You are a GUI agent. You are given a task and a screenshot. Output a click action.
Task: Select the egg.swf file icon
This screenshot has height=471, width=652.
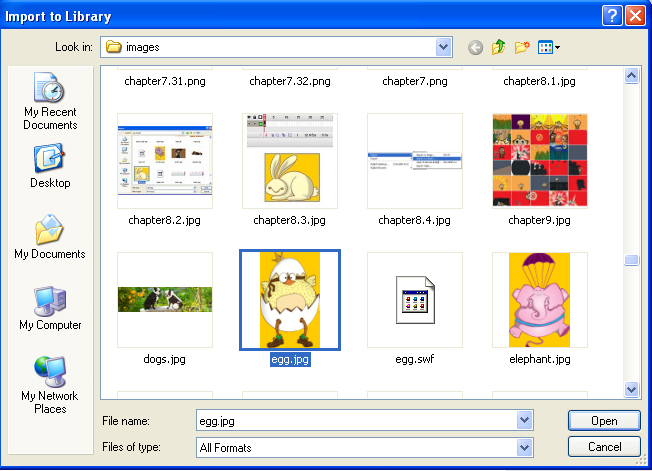tap(415, 300)
